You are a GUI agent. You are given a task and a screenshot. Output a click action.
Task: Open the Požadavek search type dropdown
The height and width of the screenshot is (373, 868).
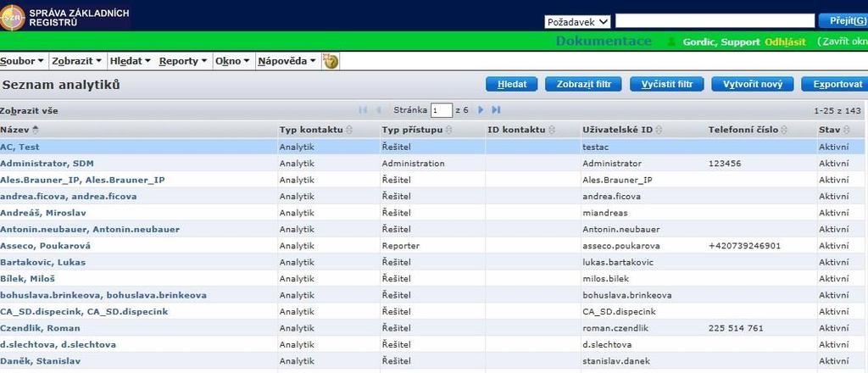point(577,22)
